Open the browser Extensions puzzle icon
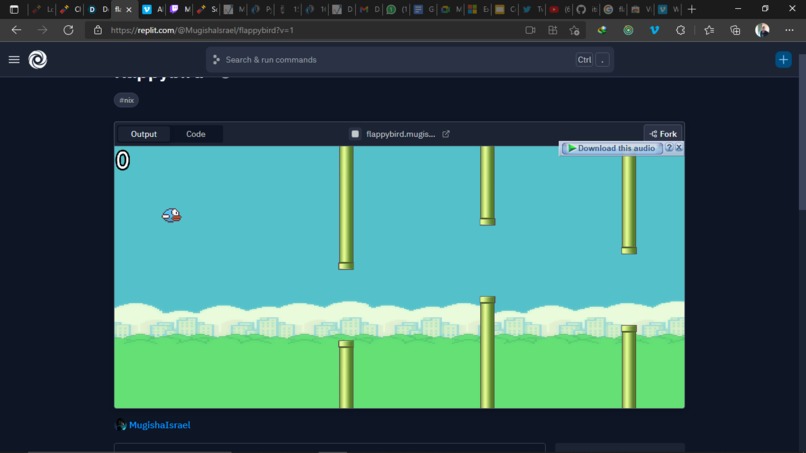This screenshot has height=453, width=806. [681, 30]
